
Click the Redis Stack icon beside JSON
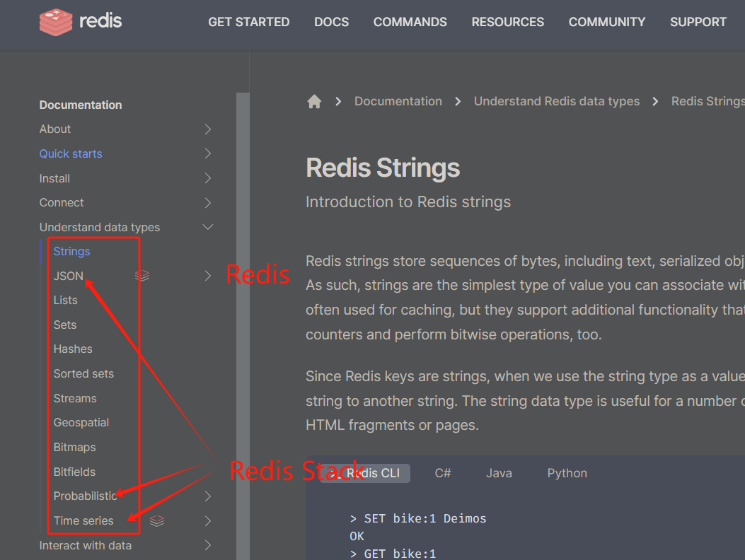(x=142, y=276)
